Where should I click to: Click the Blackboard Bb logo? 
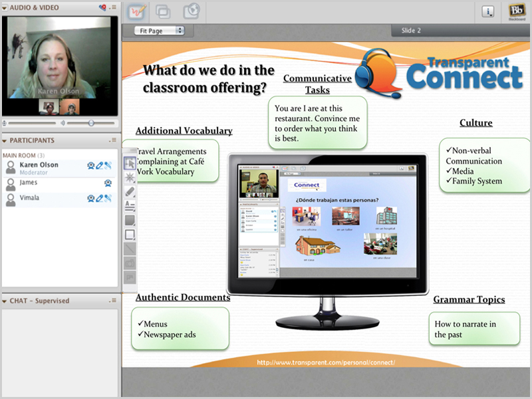pyautogui.click(x=517, y=12)
